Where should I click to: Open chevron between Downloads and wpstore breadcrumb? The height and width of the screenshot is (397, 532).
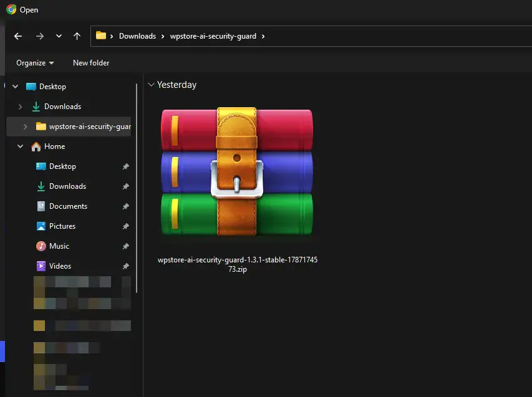tap(163, 36)
